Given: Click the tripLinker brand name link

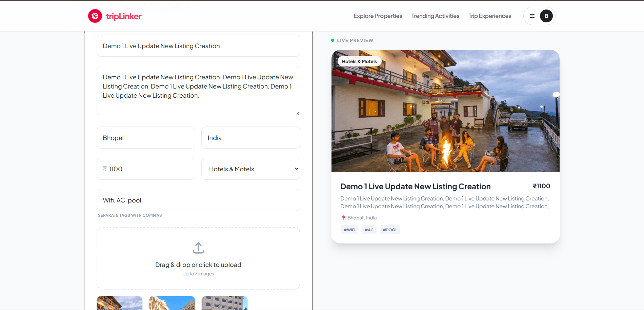Looking at the screenshot, I should click(x=123, y=16).
